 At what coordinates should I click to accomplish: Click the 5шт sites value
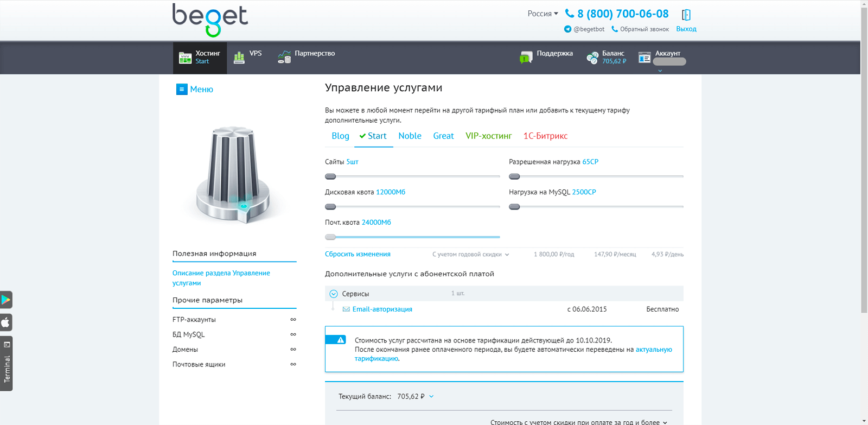pos(352,162)
